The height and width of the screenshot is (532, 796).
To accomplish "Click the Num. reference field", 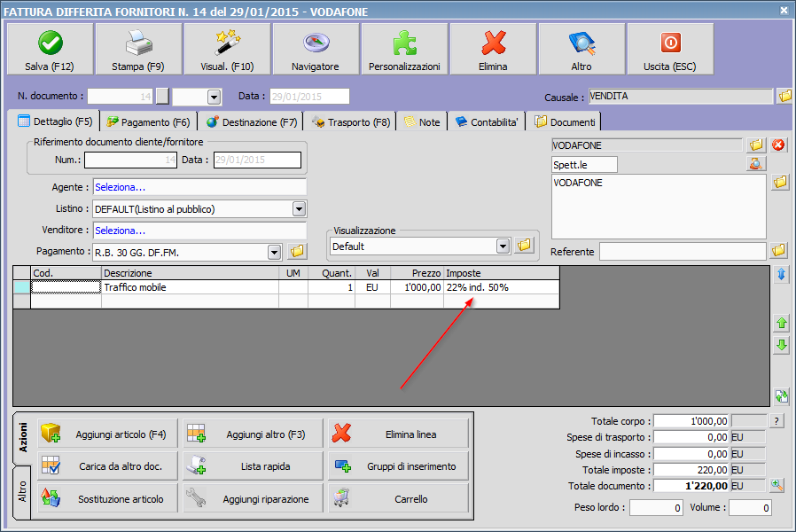I will point(130,160).
